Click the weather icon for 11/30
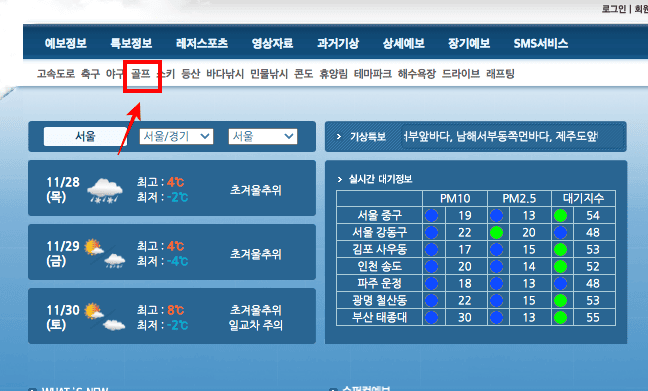Viewport: 648px width, 391px height. click(105, 317)
